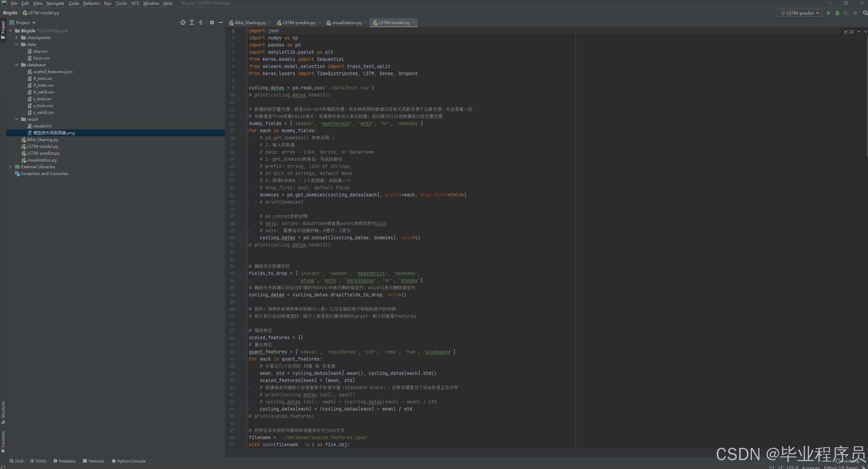868x469 pixels.
Task: Hide the Project panel with minus icon
Action: pyautogui.click(x=221, y=22)
